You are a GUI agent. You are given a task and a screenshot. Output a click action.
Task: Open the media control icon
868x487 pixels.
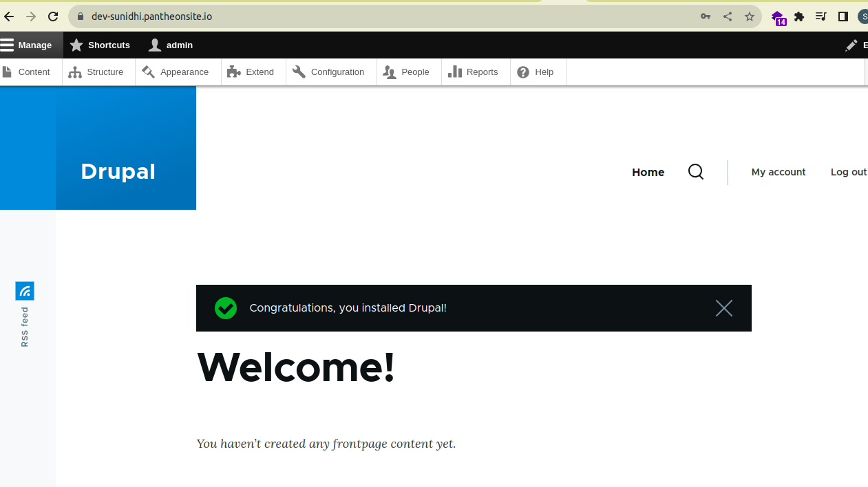821,17
